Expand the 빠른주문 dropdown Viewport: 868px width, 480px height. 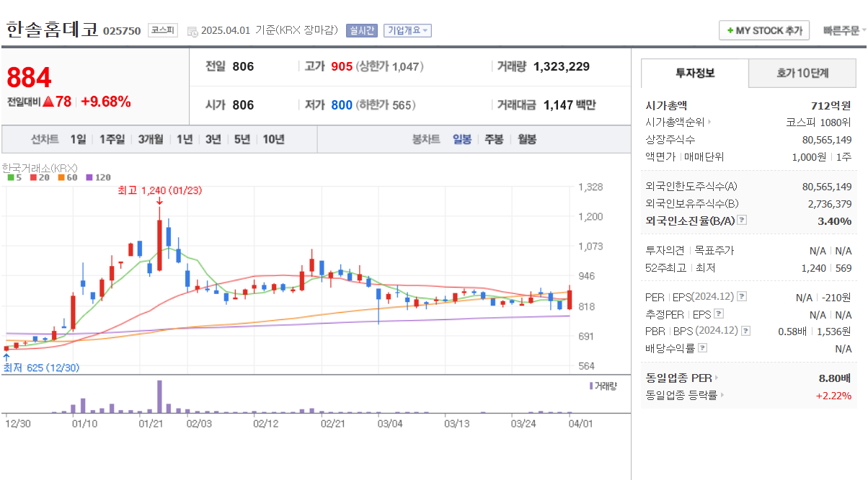(x=846, y=30)
